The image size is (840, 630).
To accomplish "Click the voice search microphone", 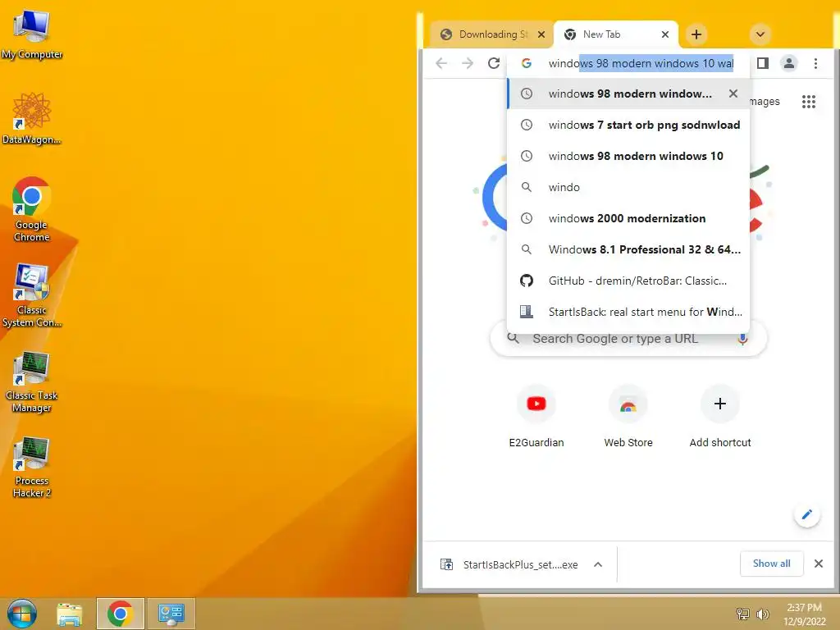I will tap(742, 339).
